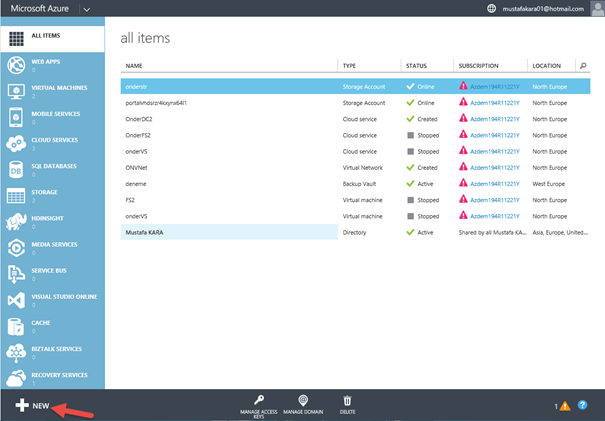Image resolution: width=605 pixels, height=421 pixels.
Task: Select the Mustafa KARA directory name
Action: coord(144,233)
